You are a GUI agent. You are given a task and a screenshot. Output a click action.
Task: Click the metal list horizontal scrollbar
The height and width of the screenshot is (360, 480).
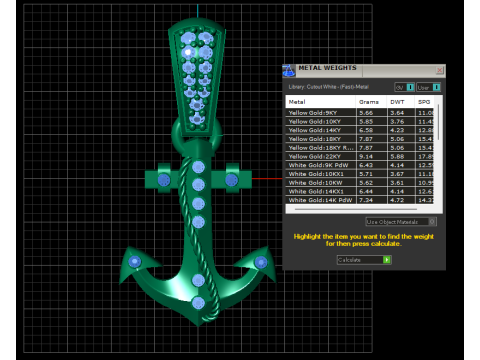point(355,209)
